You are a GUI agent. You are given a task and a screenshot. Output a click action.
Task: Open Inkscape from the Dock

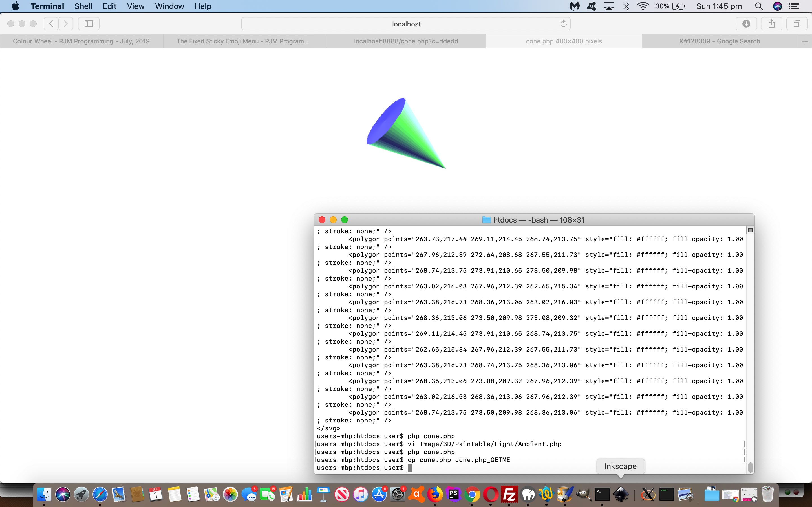[621, 494]
